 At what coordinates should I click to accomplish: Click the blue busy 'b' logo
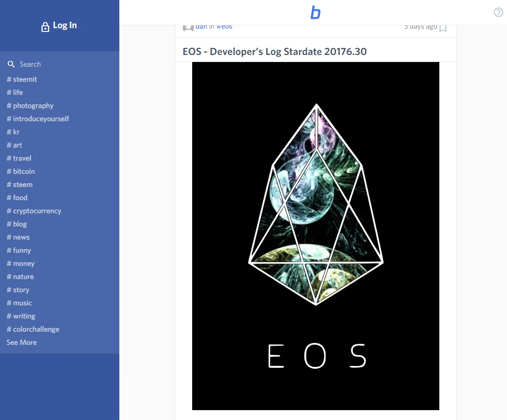pyautogui.click(x=315, y=13)
